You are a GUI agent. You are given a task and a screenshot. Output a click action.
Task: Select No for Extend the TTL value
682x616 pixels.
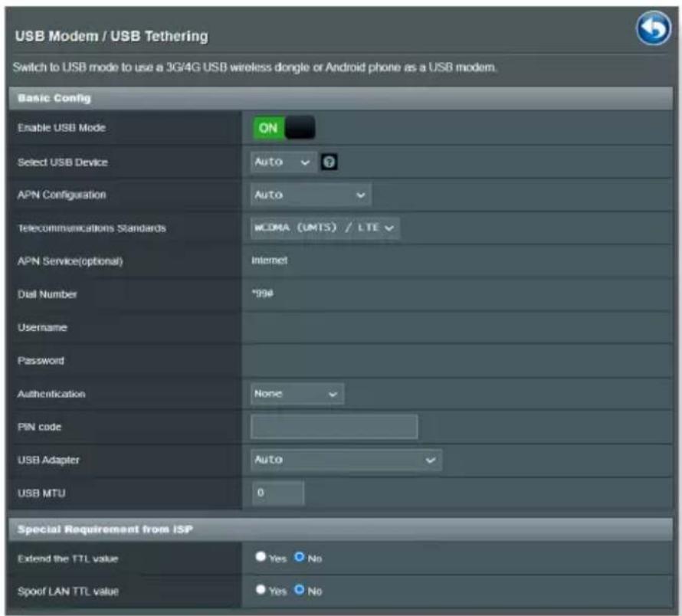[x=299, y=556]
